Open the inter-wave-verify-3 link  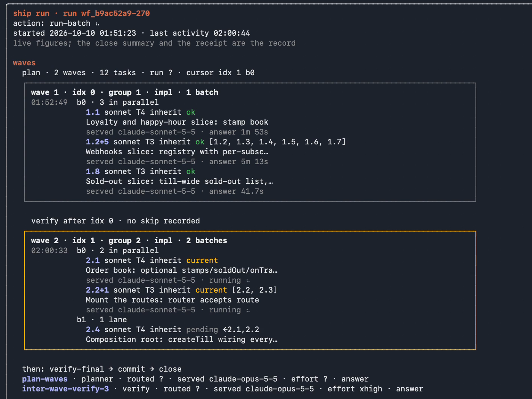coord(65,389)
